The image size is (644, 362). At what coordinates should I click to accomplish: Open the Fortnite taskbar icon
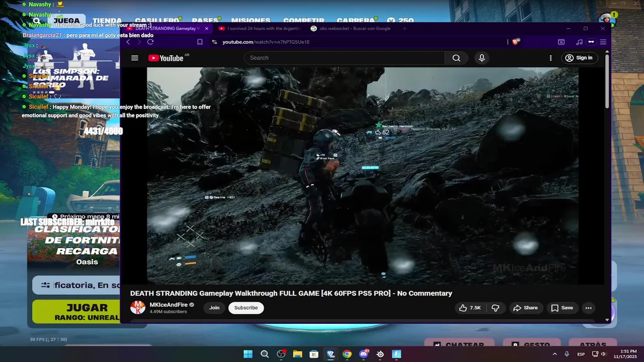tap(396, 354)
